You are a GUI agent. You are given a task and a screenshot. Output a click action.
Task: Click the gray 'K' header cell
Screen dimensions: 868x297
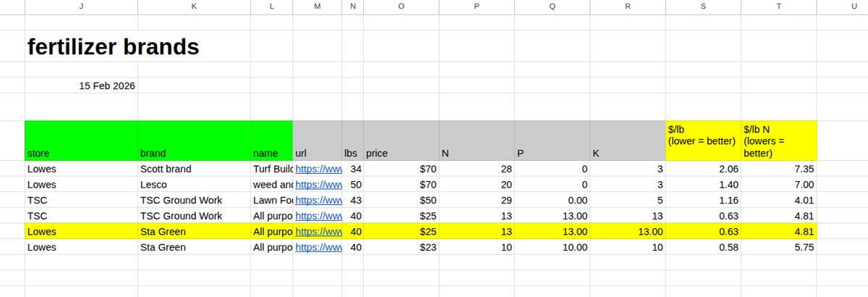(628, 141)
